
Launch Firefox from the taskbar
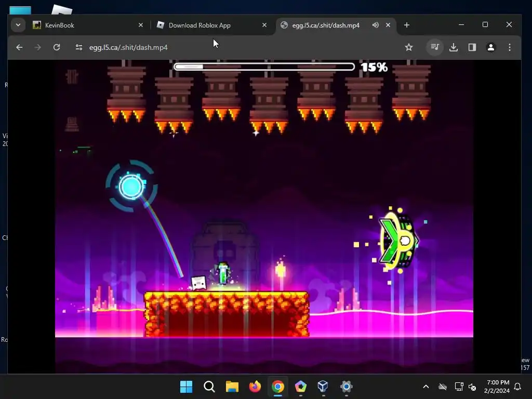[255, 387]
